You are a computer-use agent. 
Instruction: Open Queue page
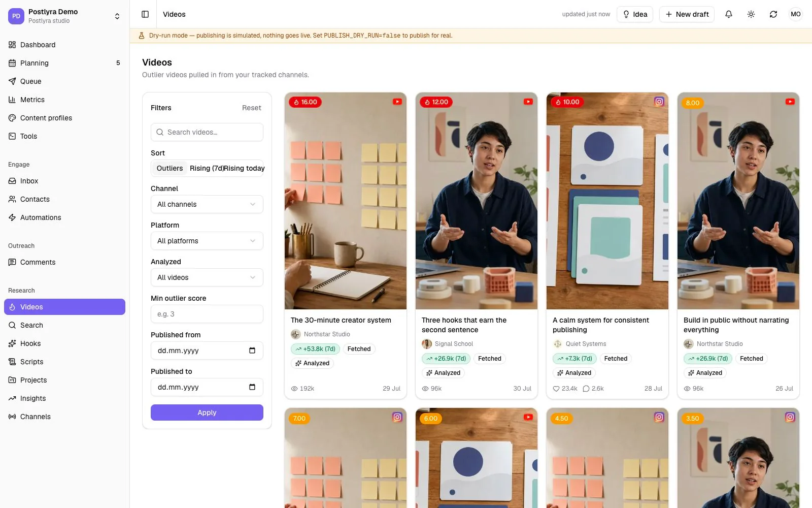pyautogui.click(x=64, y=81)
